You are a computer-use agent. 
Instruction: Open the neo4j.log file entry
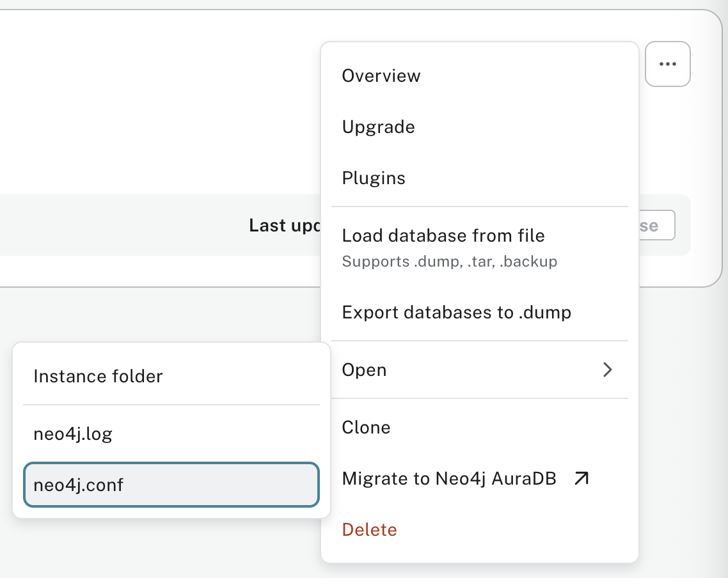coord(73,434)
